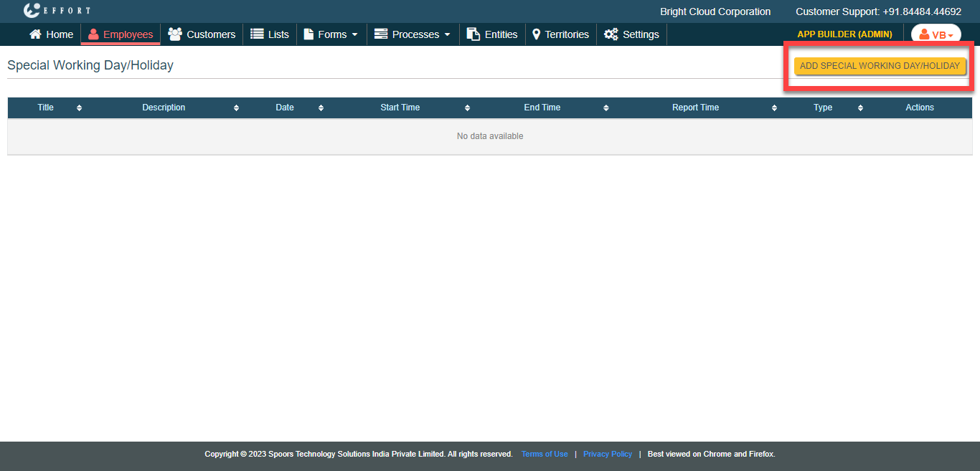Click the Entities icon in navbar
Viewport: 980px width, 471px height.
(473, 34)
